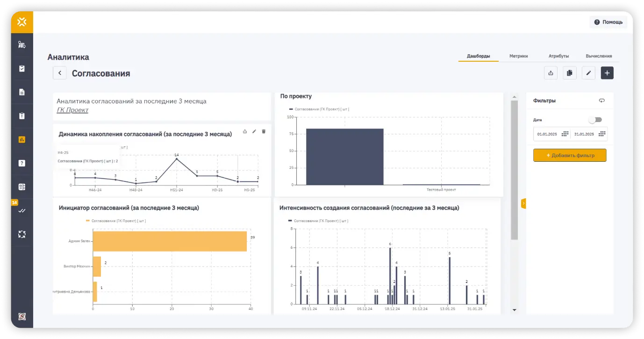Screen dimensions: 644x339
Task: Switch to the Метрики tab
Action: 518,56
